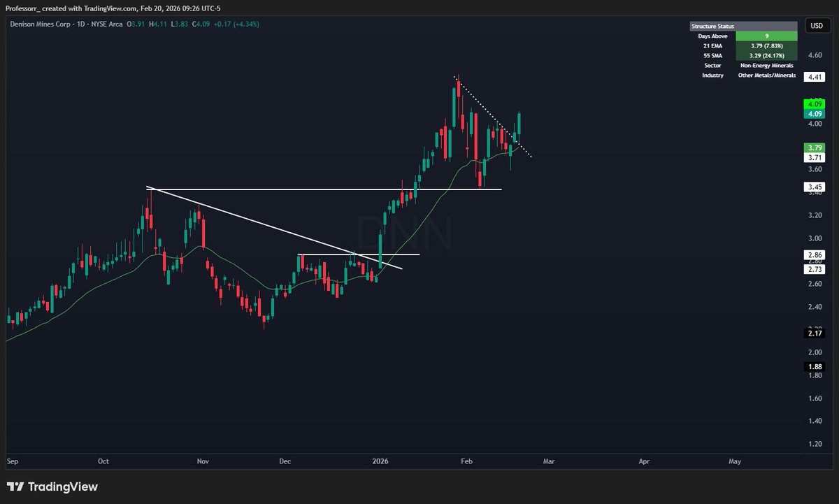Click the Oct label on time axis

[104, 461]
